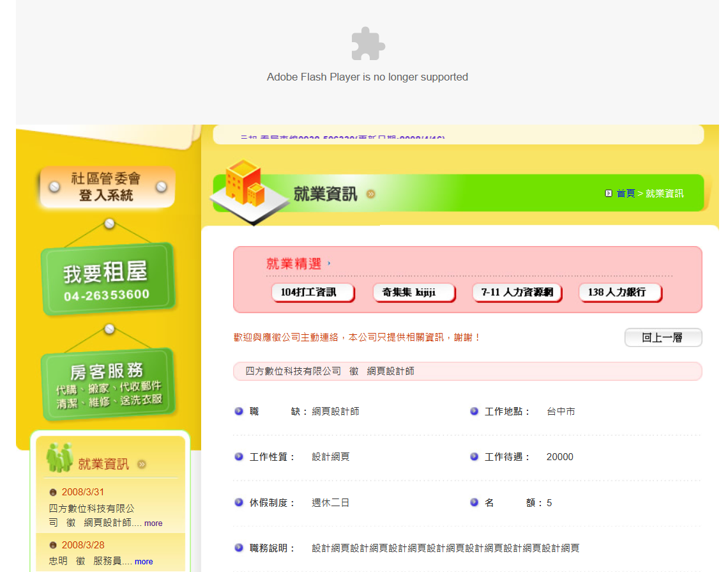Click the blue bullet beside 工作性質

239,457
